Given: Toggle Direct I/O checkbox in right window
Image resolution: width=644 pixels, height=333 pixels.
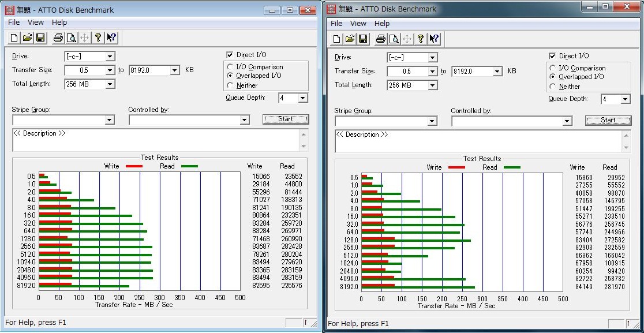Looking at the screenshot, I should point(552,56).
